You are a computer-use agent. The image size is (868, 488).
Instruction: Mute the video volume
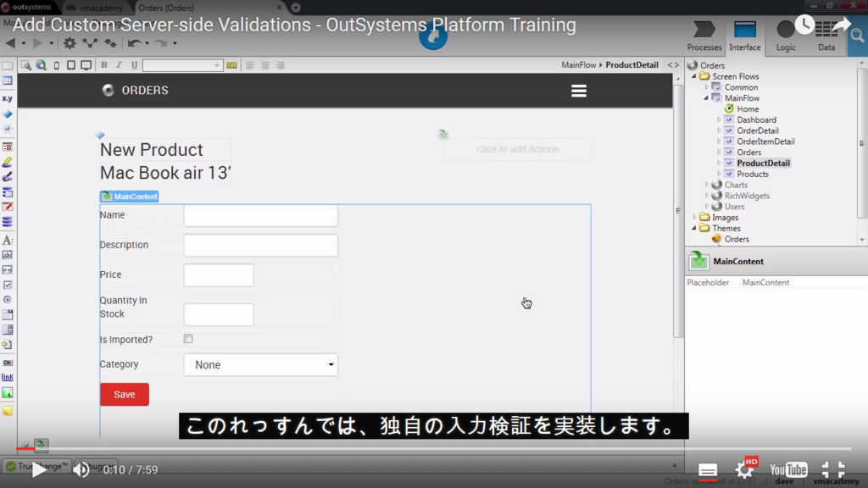click(x=81, y=469)
